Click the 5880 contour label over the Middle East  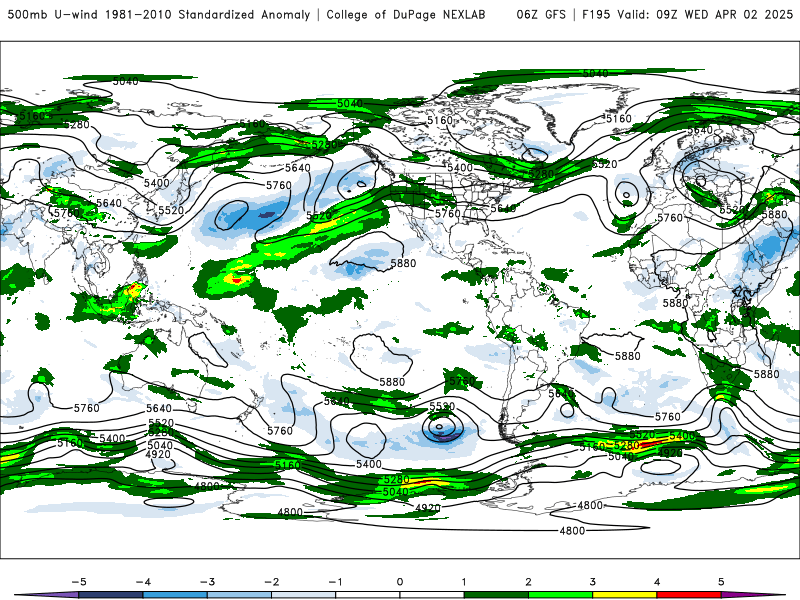pyautogui.click(x=774, y=214)
